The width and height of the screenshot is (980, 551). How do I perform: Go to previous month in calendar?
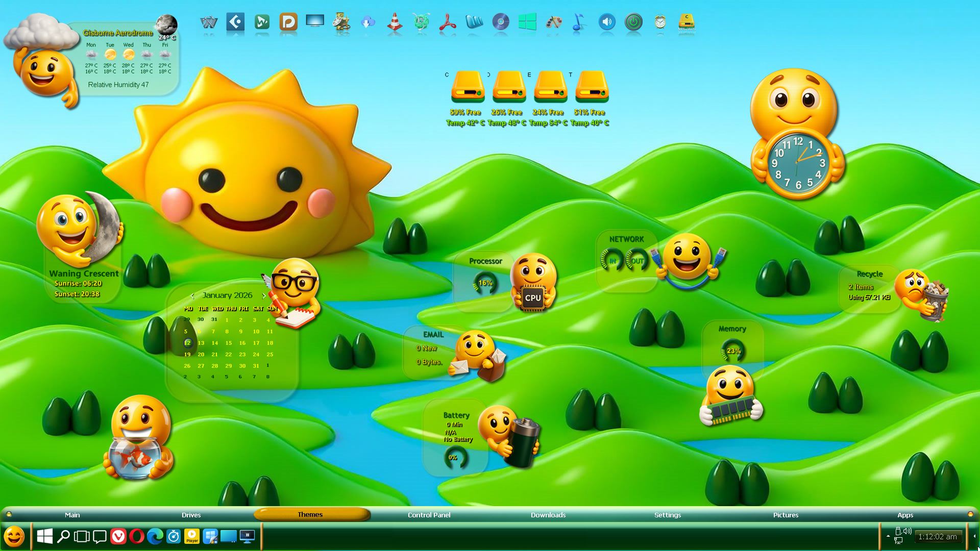coord(192,295)
